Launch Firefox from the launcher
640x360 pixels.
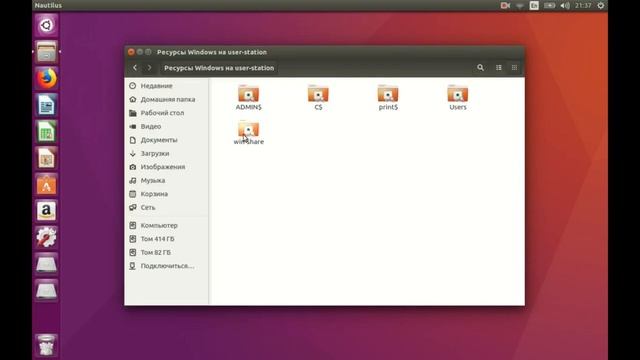pos(46,78)
